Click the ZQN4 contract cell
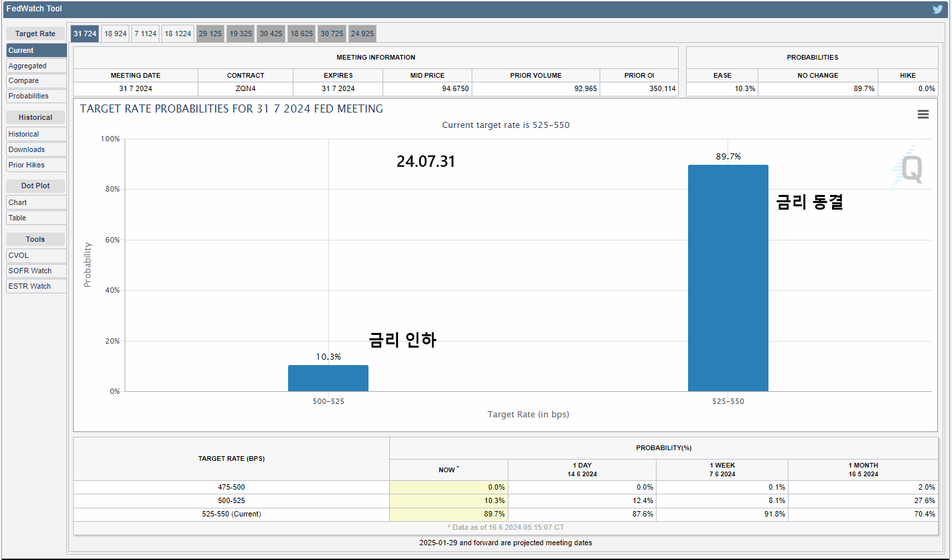This screenshot has height=560, width=952. 245,88
